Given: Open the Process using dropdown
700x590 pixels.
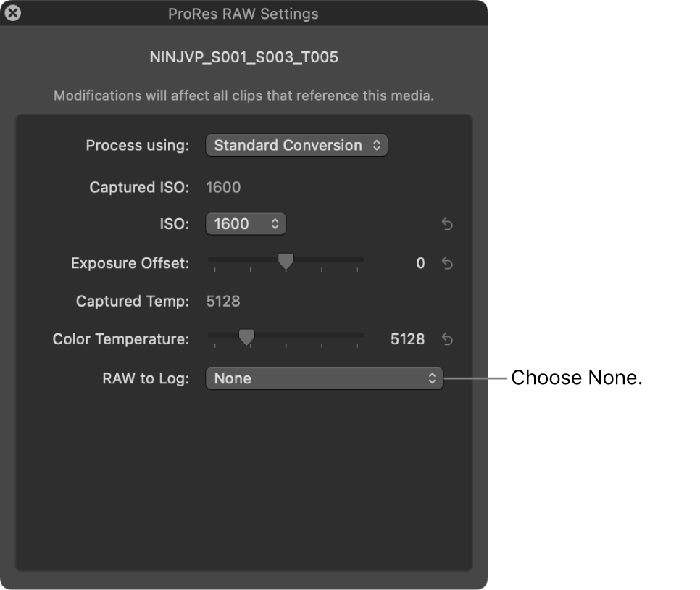Looking at the screenshot, I should click(x=297, y=145).
